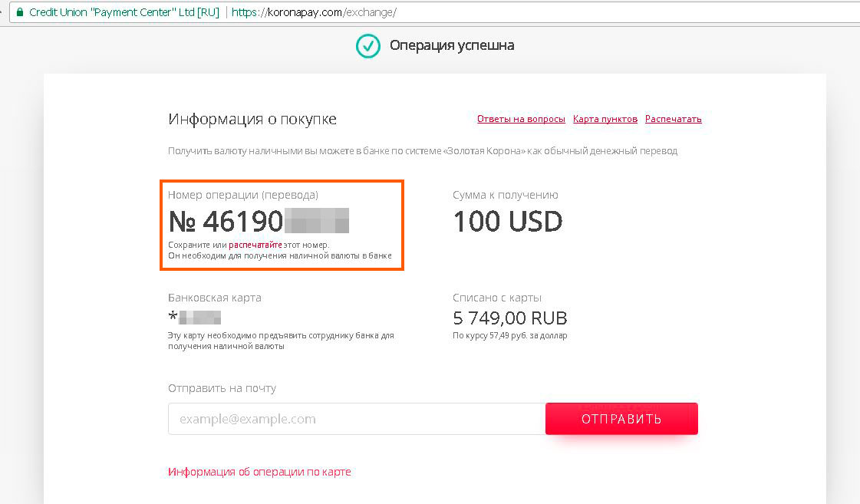
Task: Click the Информация о покупке heading
Action: pyautogui.click(x=252, y=120)
